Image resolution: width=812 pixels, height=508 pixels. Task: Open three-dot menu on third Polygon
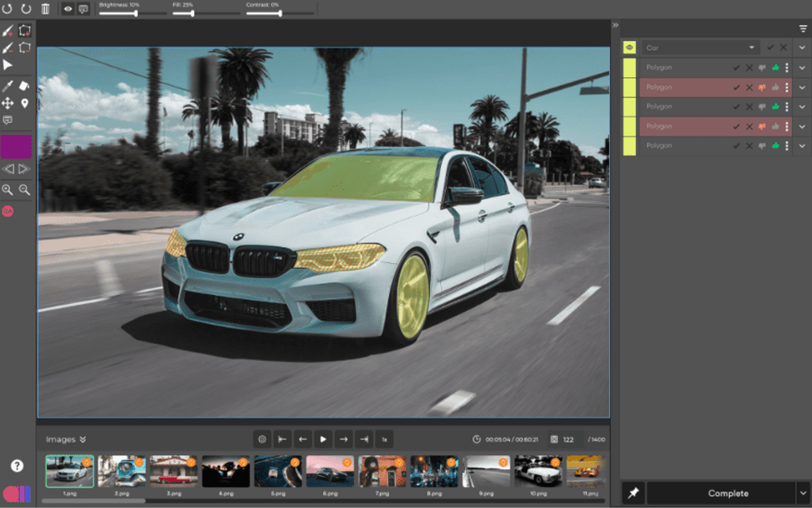(x=787, y=107)
